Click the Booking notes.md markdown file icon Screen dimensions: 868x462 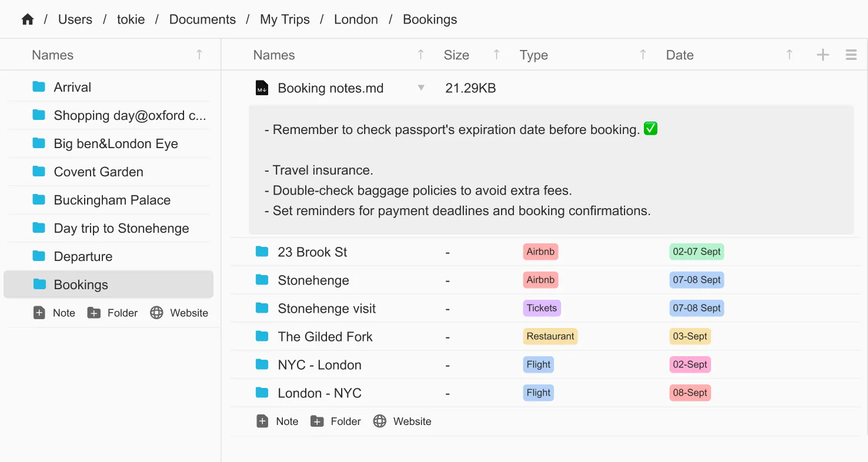(x=262, y=88)
